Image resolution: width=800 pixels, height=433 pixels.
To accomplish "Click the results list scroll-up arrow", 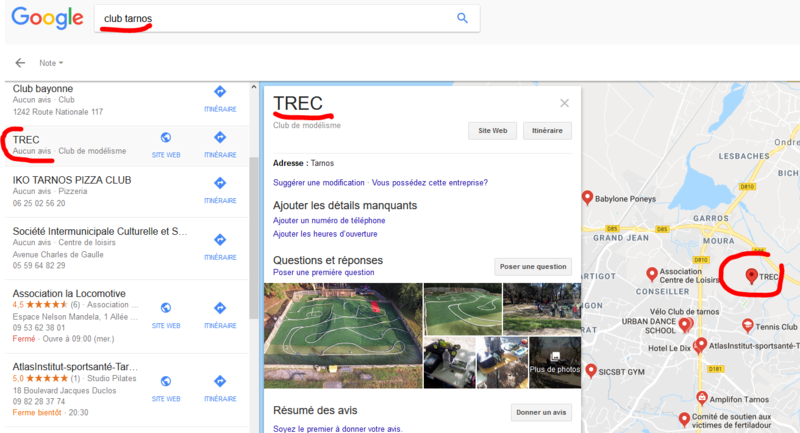I will [x=254, y=87].
